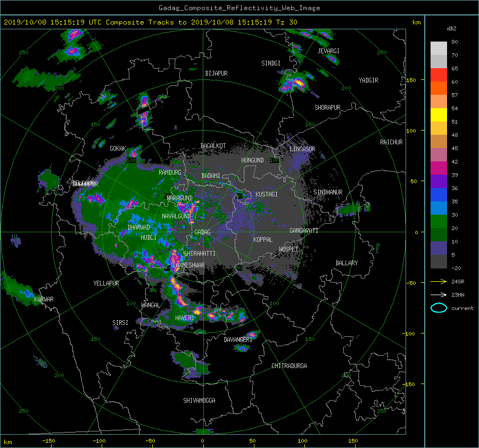Click the CHITRADURGA city label

(x=290, y=366)
